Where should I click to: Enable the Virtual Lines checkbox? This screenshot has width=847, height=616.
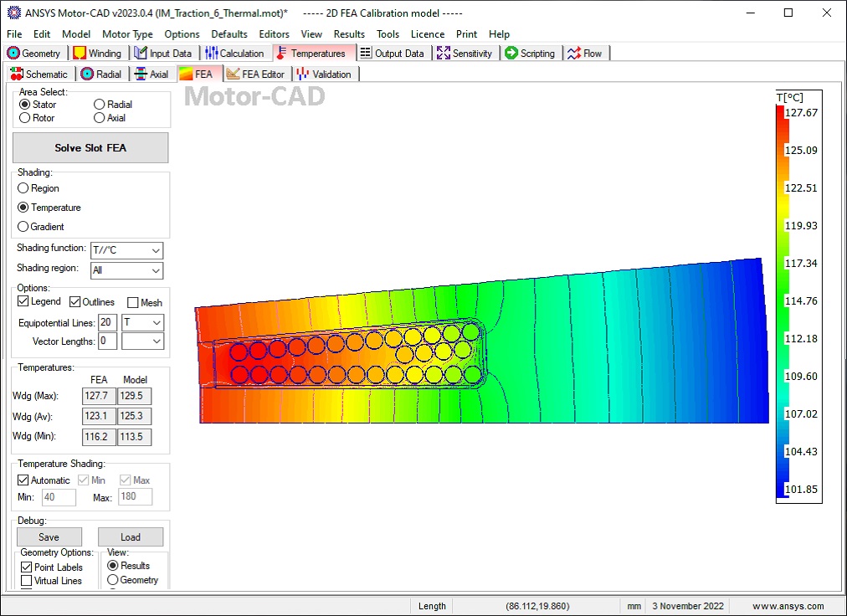pyautogui.click(x=26, y=581)
